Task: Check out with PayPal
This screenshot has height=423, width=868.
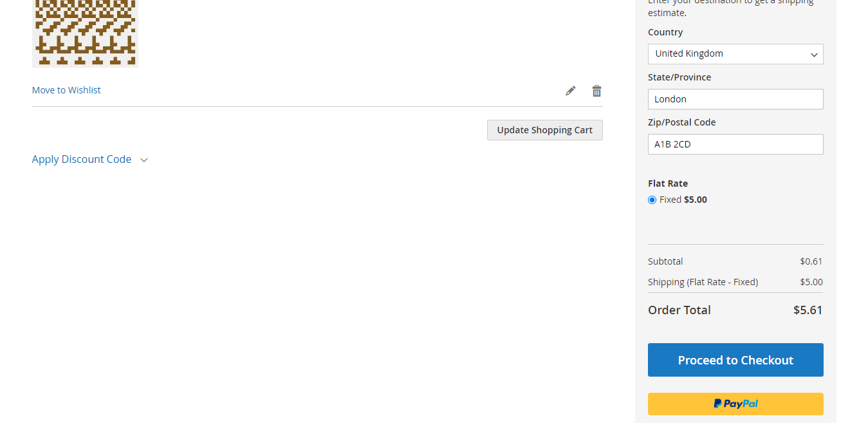Action: [735, 404]
